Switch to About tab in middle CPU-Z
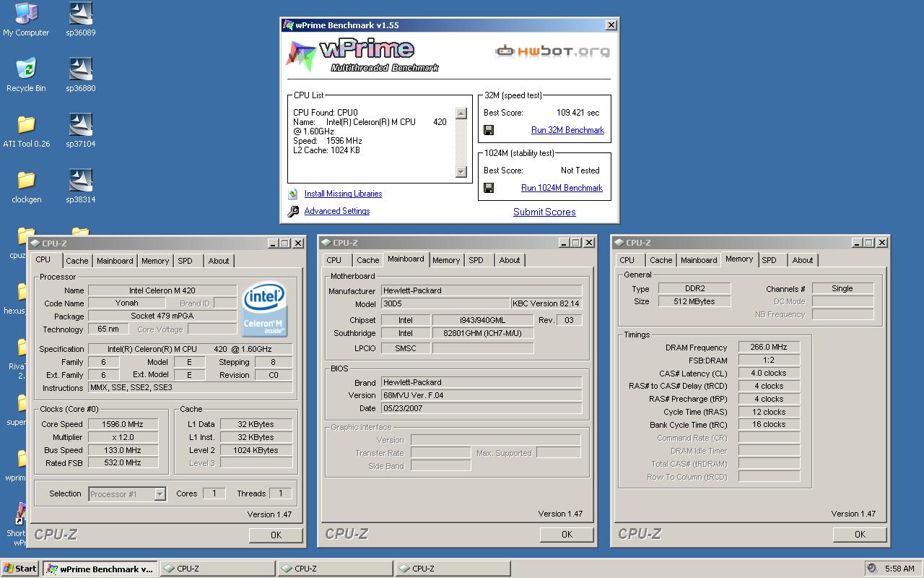Screen dimensions: 924x578 (x=510, y=260)
